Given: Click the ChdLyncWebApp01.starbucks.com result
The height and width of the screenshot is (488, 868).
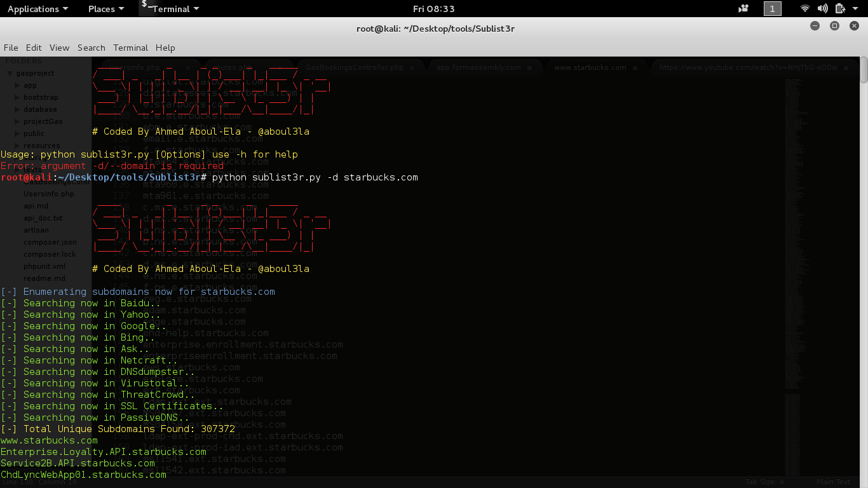Looking at the screenshot, I should point(83,475).
